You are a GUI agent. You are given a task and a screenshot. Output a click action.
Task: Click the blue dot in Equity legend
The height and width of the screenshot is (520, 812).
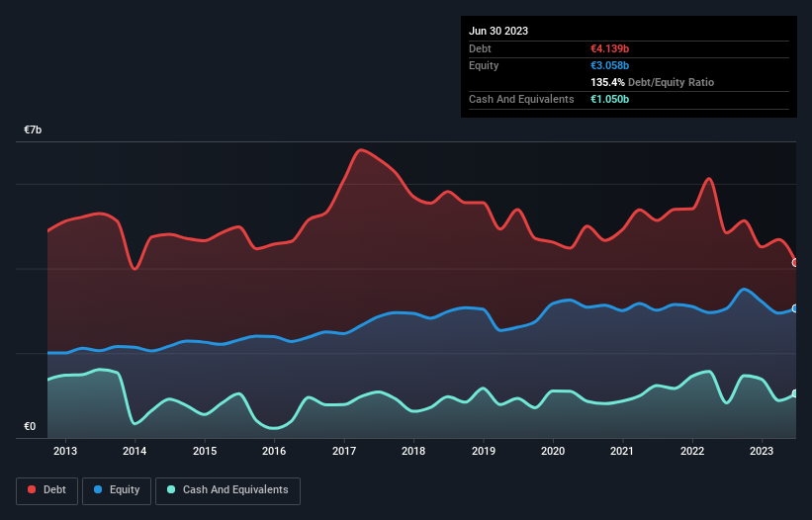(x=98, y=489)
